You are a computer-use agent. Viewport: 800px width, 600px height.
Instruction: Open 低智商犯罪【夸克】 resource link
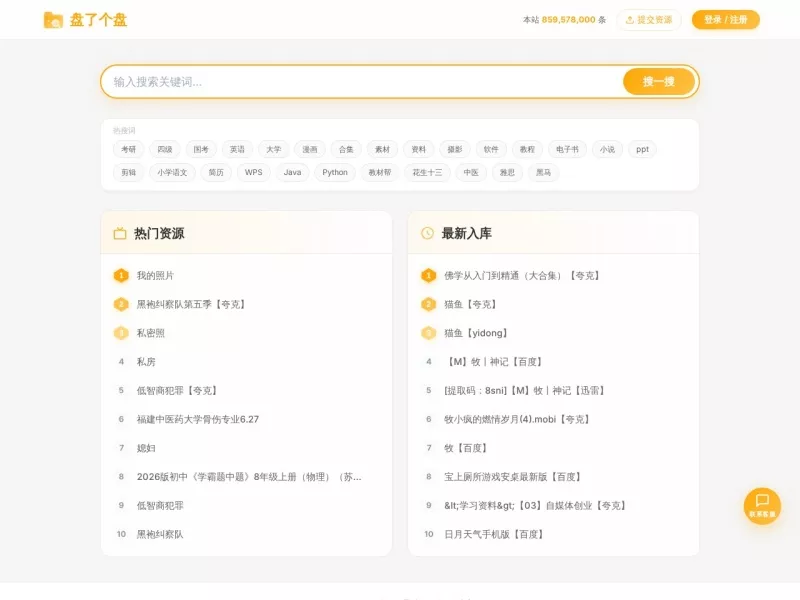coord(178,391)
